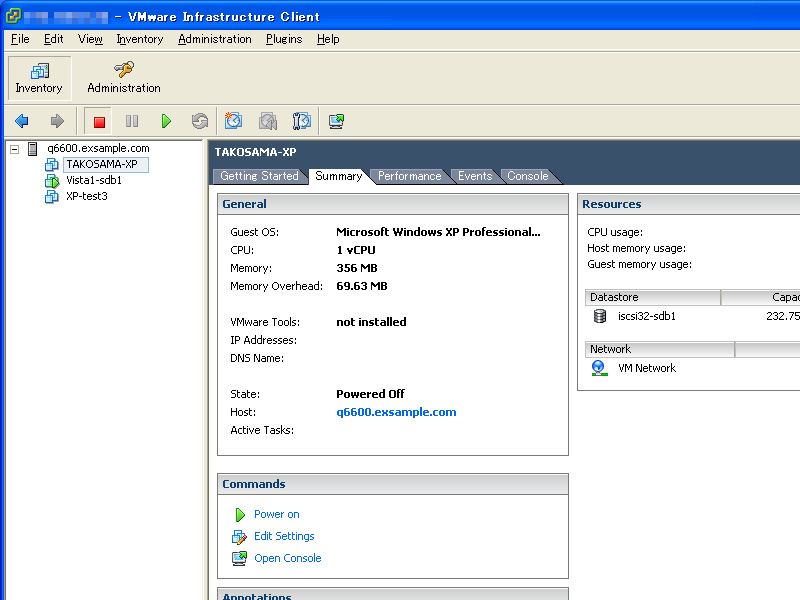The height and width of the screenshot is (600, 800).
Task: Click the VM Network icon
Action: [x=599, y=368]
